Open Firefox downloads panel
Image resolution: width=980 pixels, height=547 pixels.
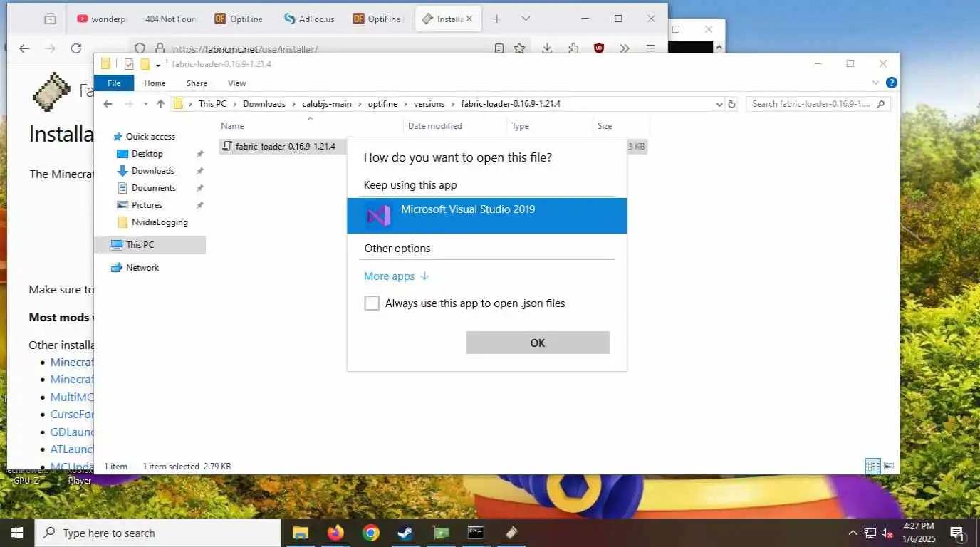(x=547, y=48)
